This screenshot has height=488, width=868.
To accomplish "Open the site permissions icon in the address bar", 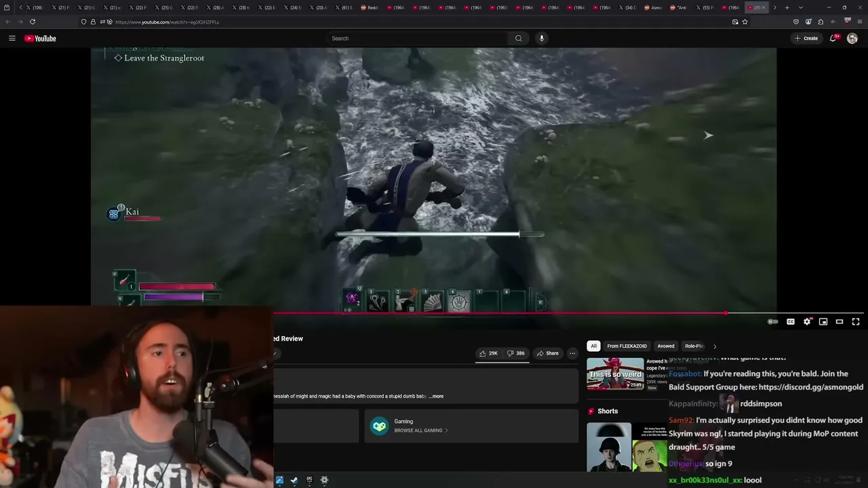I will pos(104,22).
